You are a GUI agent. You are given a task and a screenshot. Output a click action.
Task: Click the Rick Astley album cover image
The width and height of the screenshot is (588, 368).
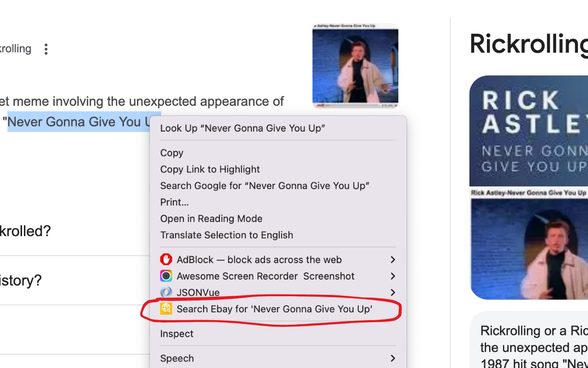click(x=528, y=131)
